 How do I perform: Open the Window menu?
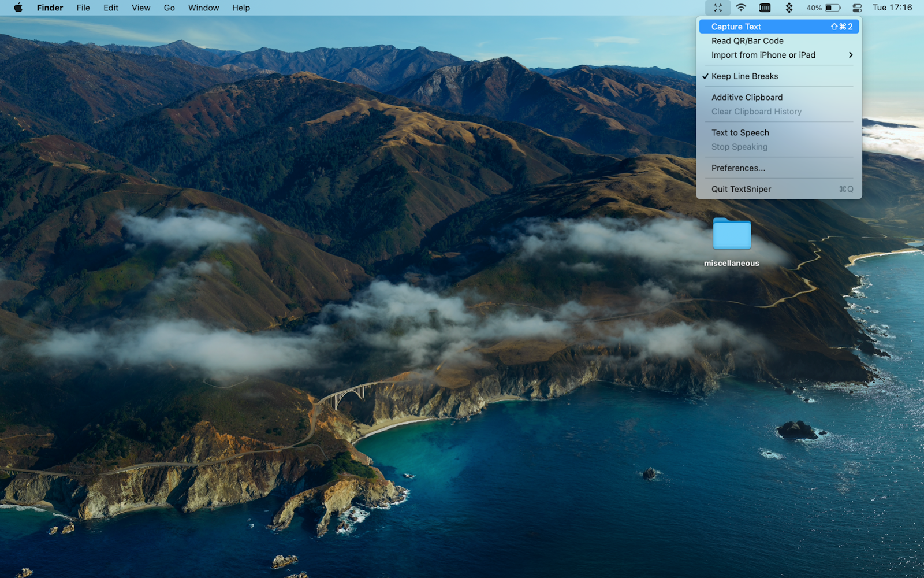tap(203, 8)
